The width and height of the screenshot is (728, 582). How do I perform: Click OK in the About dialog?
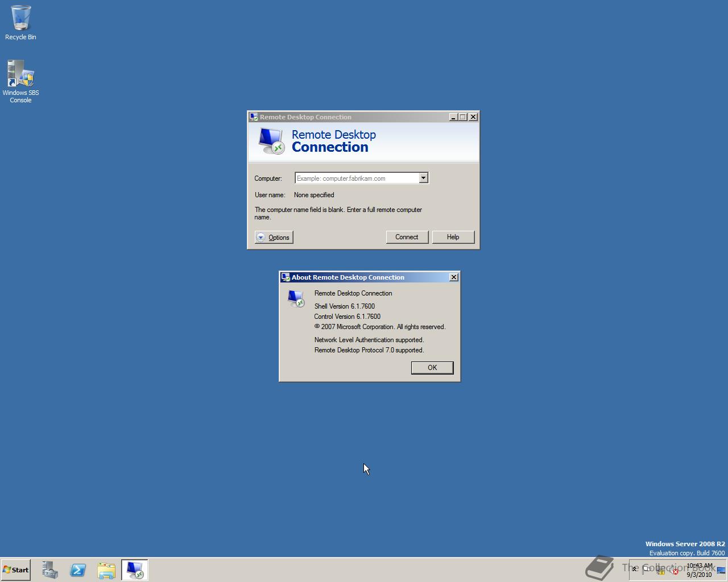click(x=432, y=368)
